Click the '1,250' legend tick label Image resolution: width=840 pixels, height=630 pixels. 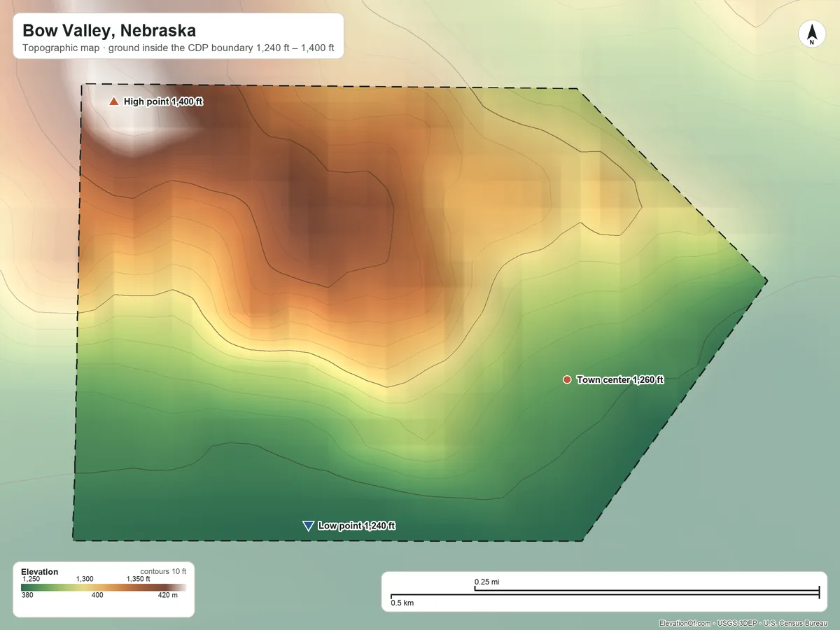31,579
